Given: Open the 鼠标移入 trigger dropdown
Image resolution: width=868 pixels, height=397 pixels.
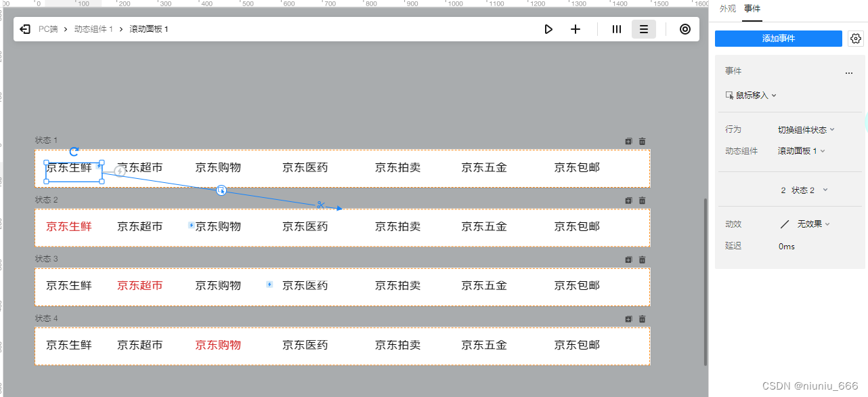Looking at the screenshot, I should coord(751,96).
